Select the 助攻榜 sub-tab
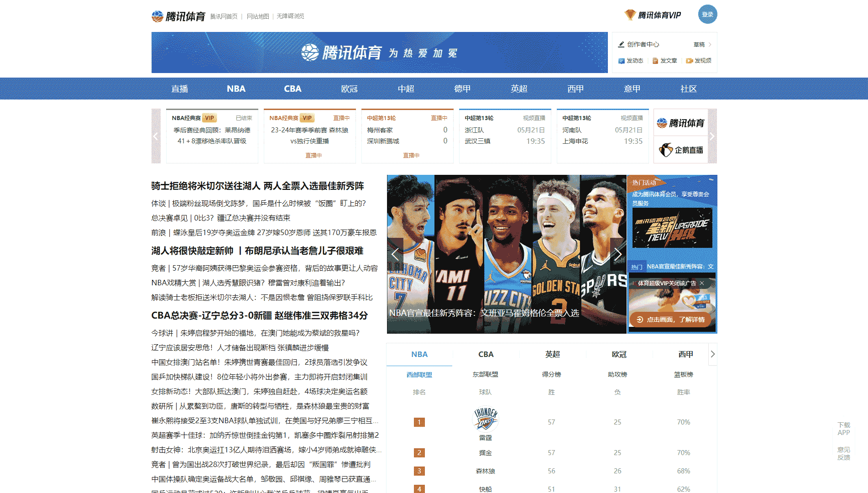 (x=617, y=374)
